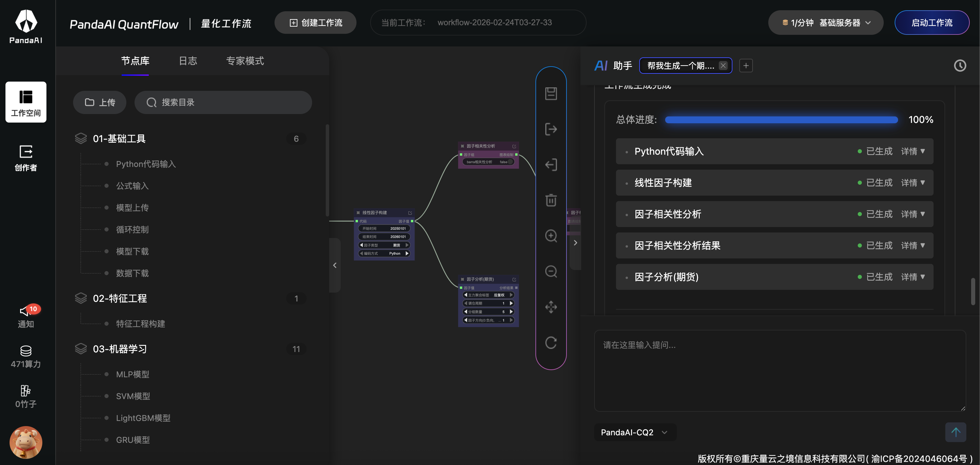Screen dimensions: 980x465
Task: Open details icon on 线性因子构建 node
Action: (410, 213)
